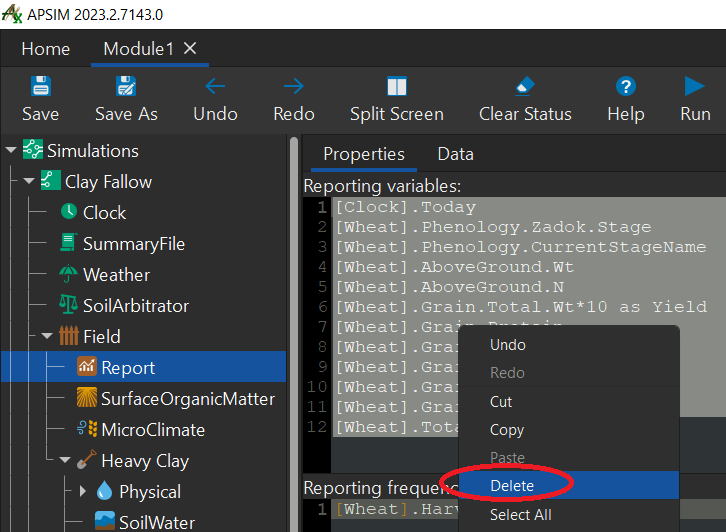Screen dimensions: 726x532
Task: Select the SummaryFile tree label
Action: (x=134, y=244)
